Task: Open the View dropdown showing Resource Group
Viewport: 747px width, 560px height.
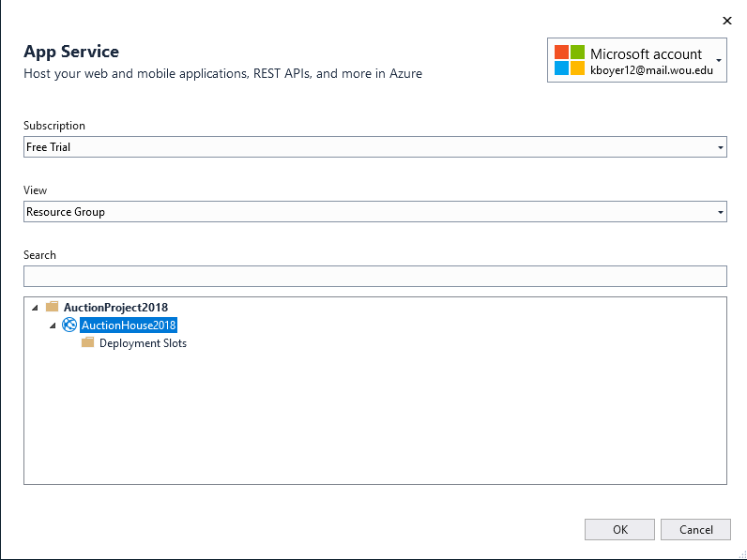Action: point(375,211)
